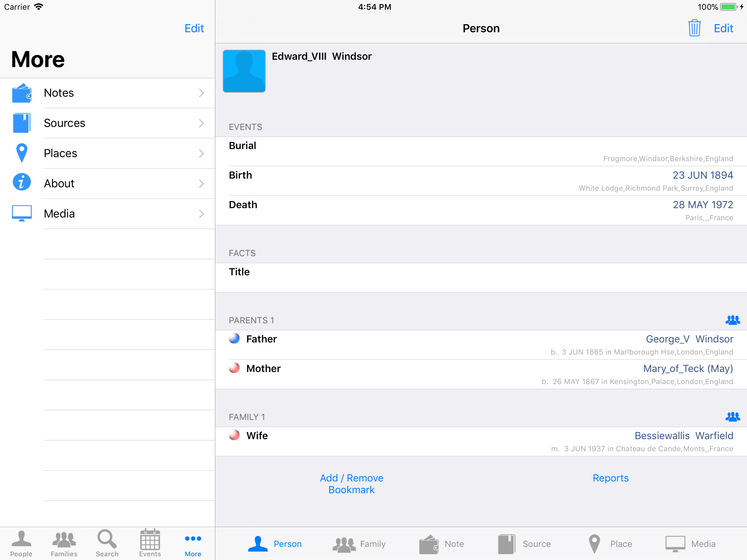Select the Place tab in bottom bar
The width and height of the screenshot is (747, 560).
pyautogui.click(x=610, y=544)
